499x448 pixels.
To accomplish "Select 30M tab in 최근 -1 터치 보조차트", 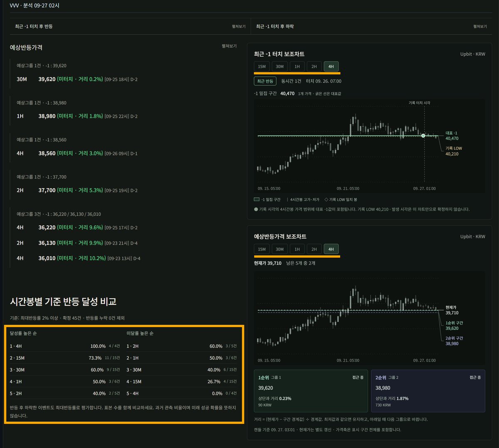I will pyautogui.click(x=279, y=67).
